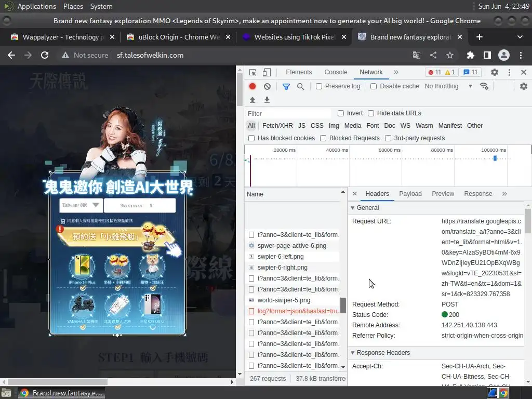Image resolution: width=532 pixels, height=399 pixels.
Task: Open the Taiwan+886 country code dropdown
Action: (x=81, y=205)
